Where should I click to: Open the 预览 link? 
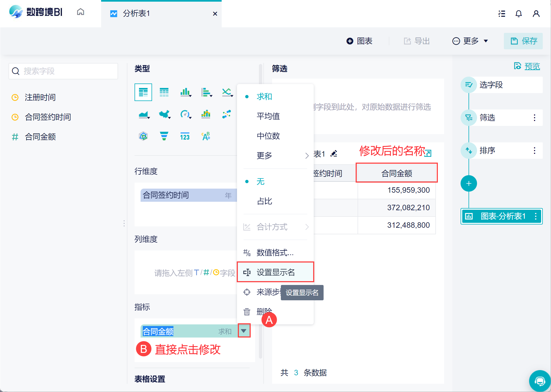532,66
